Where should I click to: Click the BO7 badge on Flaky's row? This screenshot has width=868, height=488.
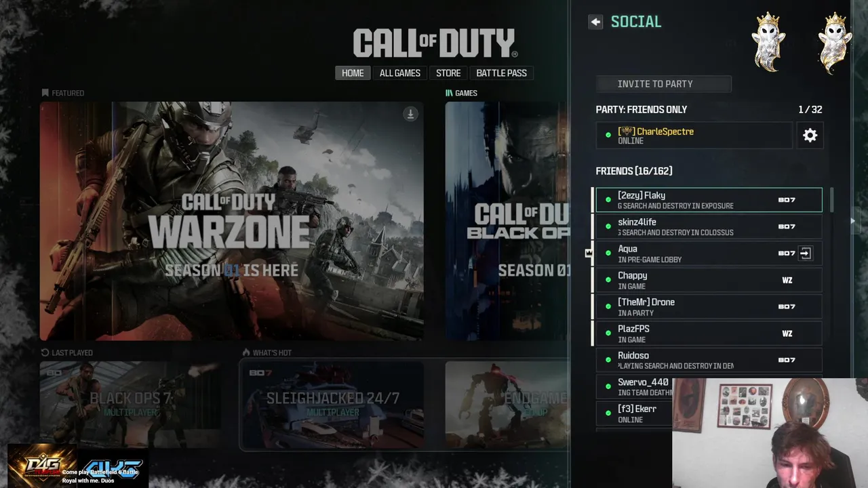pyautogui.click(x=787, y=200)
